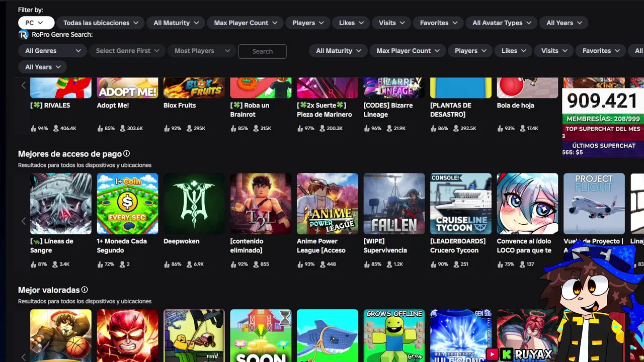Click the 94% like rating under RIVALES
The image size is (644, 362).
pos(43,128)
